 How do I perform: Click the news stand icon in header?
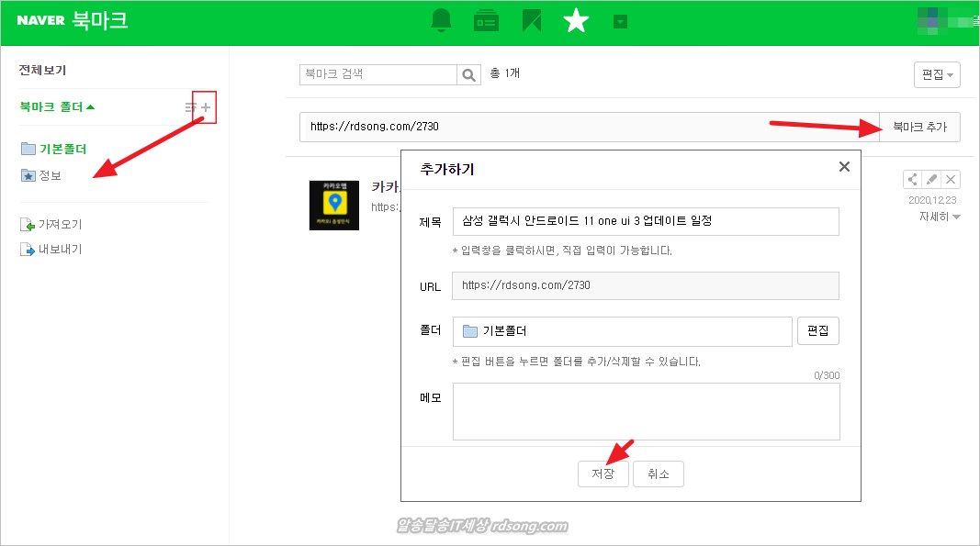pyautogui.click(x=486, y=21)
